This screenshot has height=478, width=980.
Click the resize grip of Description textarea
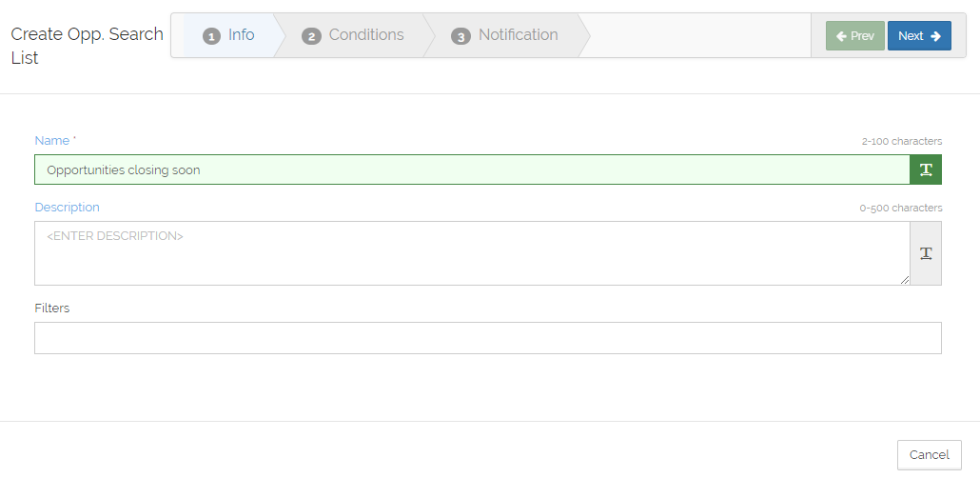[905, 280]
